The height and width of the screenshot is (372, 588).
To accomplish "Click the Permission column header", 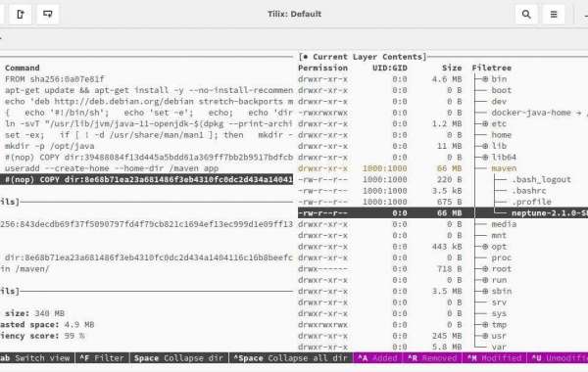I will tap(322, 68).
